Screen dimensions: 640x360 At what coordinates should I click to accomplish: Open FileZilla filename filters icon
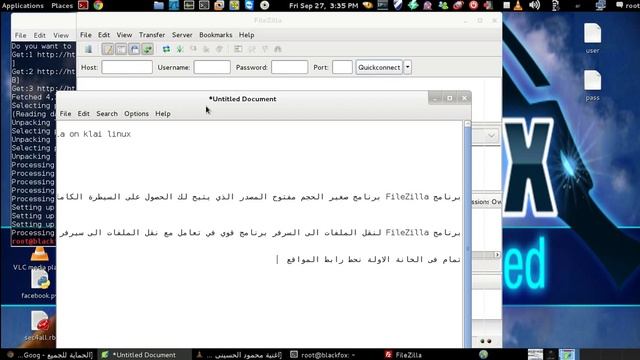(238, 49)
